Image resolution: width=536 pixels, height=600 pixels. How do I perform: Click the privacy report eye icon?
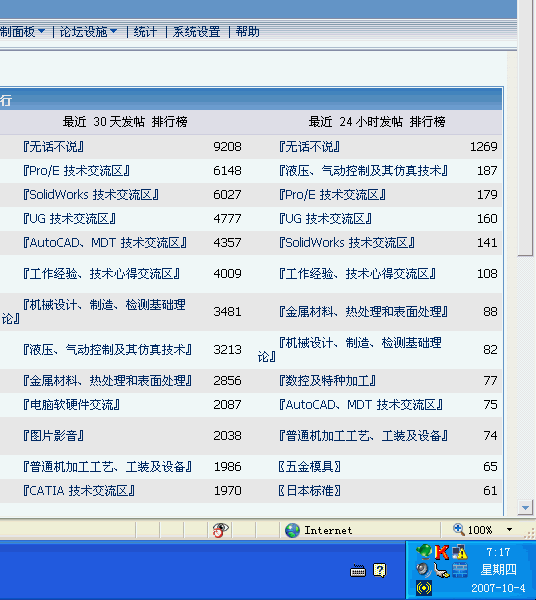220,530
